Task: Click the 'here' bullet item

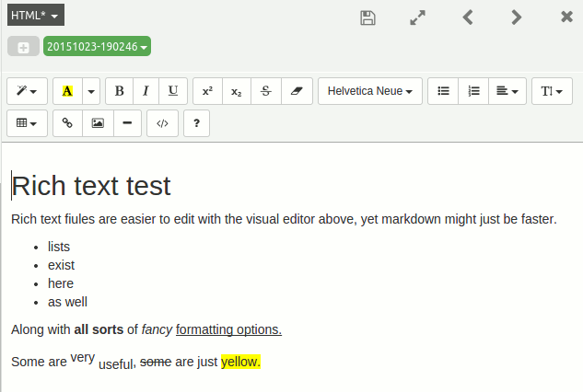Action: (x=61, y=283)
